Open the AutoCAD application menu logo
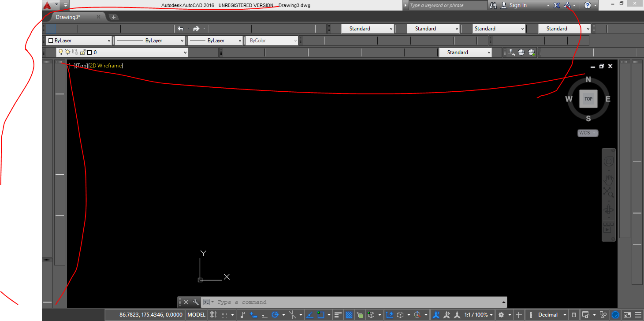The width and height of the screenshot is (644, 321). (47, 5)
